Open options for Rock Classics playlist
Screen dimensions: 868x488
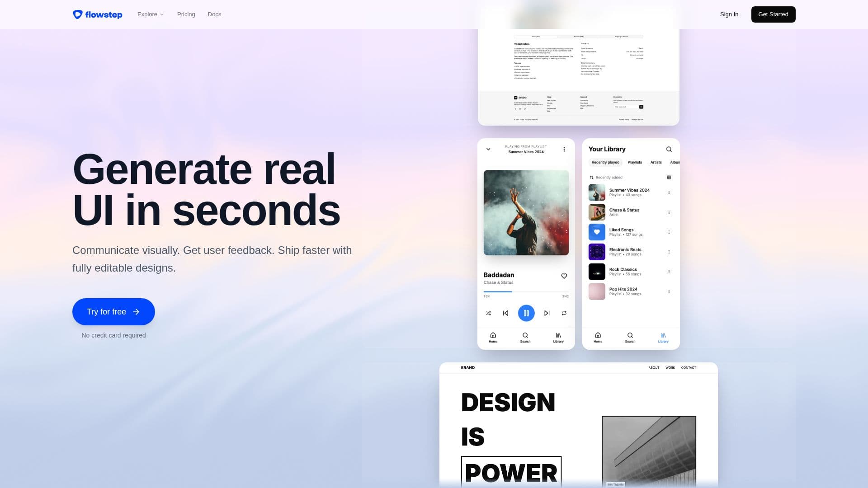point(669,272)
